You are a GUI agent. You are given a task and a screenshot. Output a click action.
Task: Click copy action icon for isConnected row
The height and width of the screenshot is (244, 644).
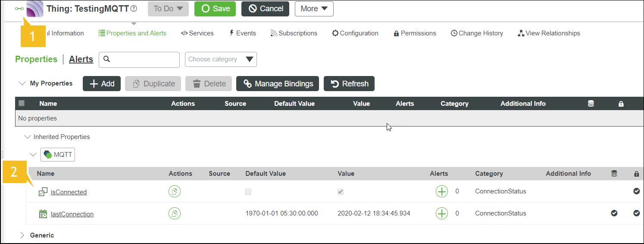[174, 191]
